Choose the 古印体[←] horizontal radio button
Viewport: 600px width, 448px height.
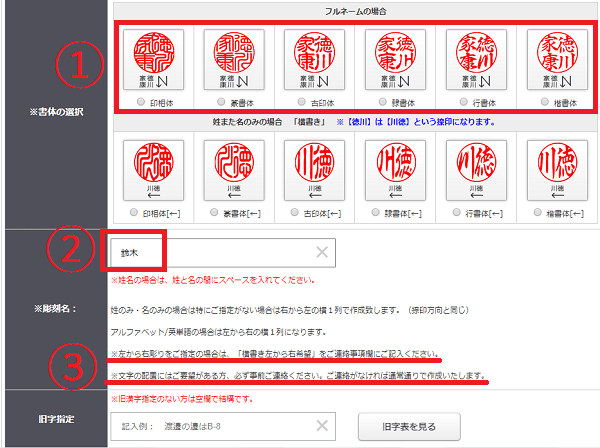pyautogui.click(x=294, y=212)
